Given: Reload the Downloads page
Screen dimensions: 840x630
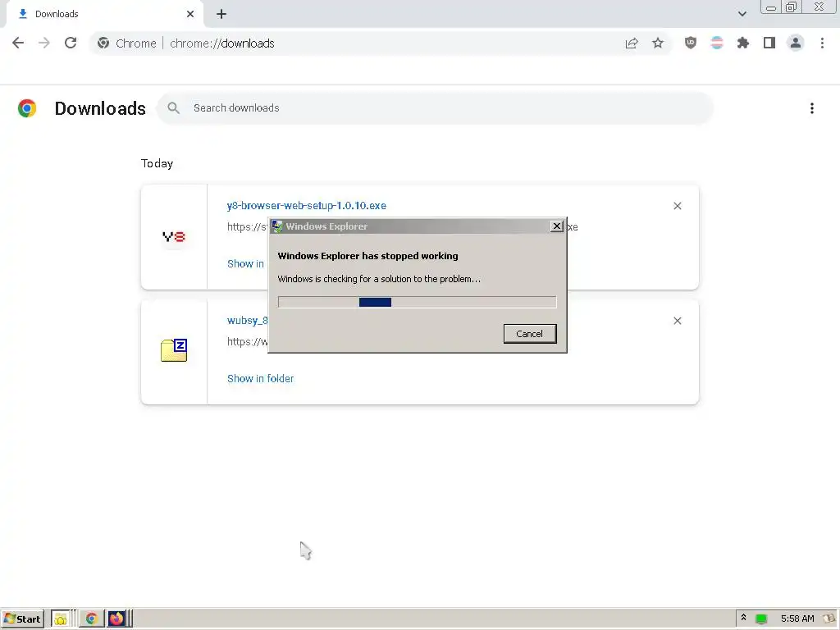Looking at the screenshot, I should point(71,43).
